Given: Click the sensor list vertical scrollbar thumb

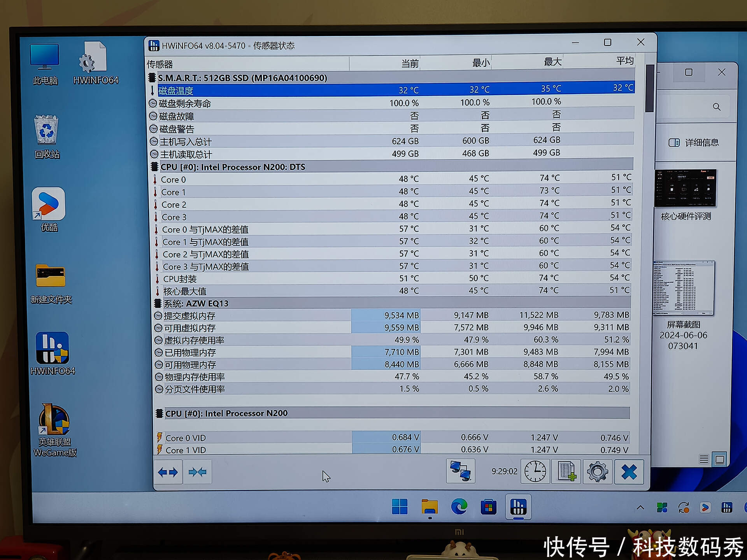Looking at the screenshot, I should click(649, 89).
